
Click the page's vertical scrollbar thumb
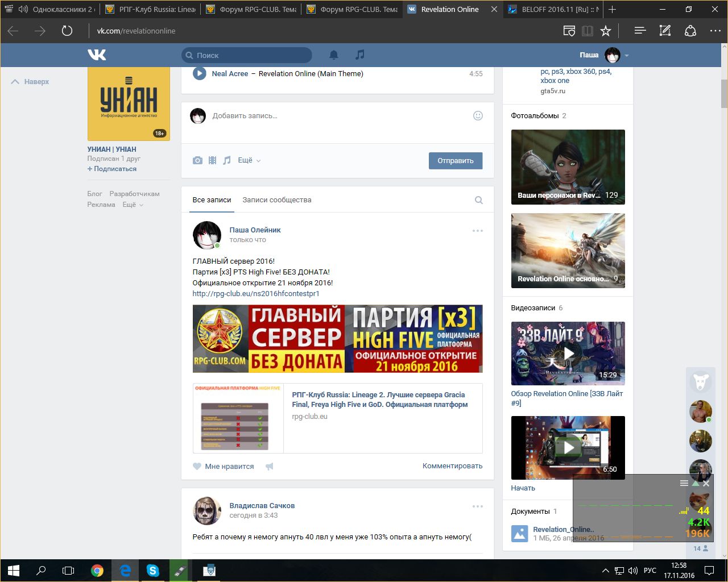pyautogui.click(x=724, y=94)
